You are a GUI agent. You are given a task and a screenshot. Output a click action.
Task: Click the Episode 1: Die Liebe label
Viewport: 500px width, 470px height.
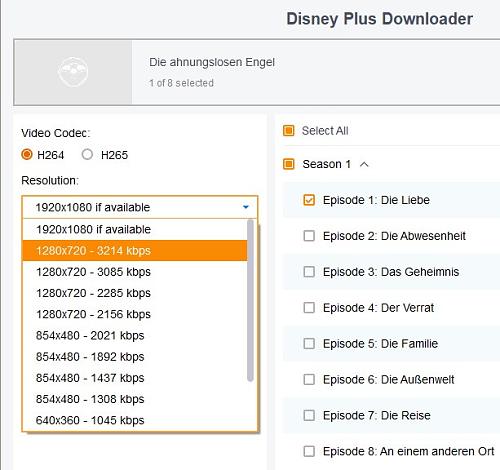point(376,200)
